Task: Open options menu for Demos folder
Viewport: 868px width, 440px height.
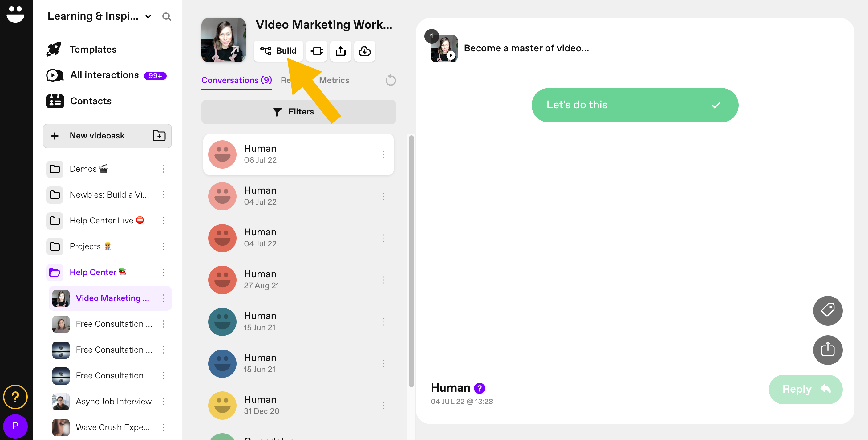Action: (163, 169)
